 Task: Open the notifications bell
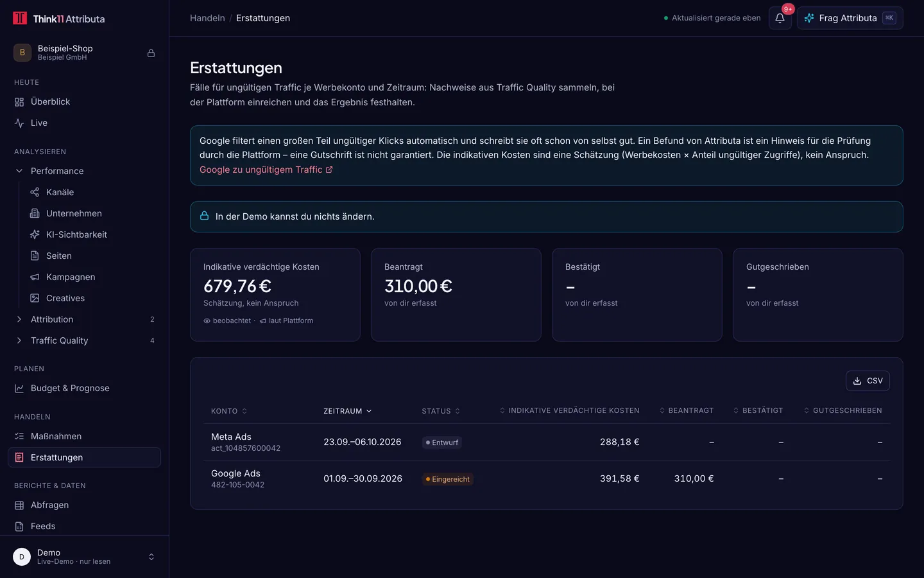pyautogui.click(x=780, y=18)
